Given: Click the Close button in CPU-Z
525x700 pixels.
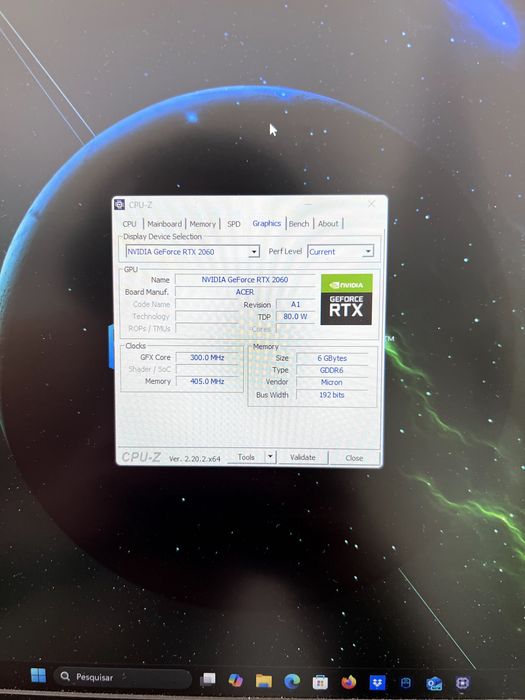Looking at the screenshot, I should (354, 458).
